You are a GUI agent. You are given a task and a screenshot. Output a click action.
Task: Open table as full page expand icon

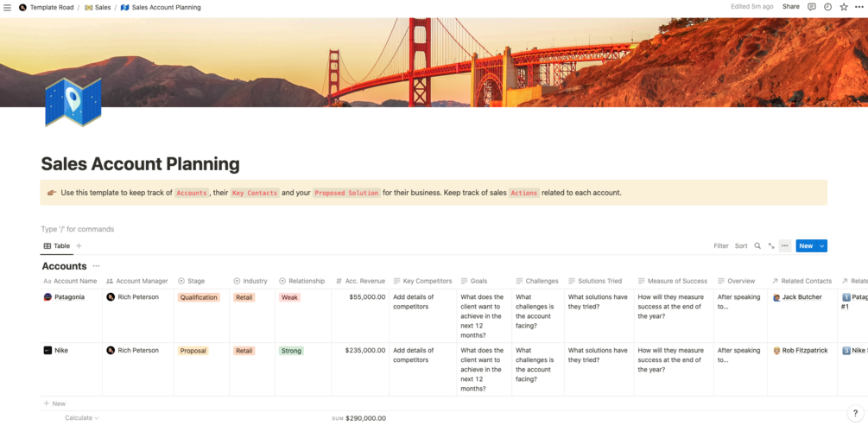coord(771,246)
